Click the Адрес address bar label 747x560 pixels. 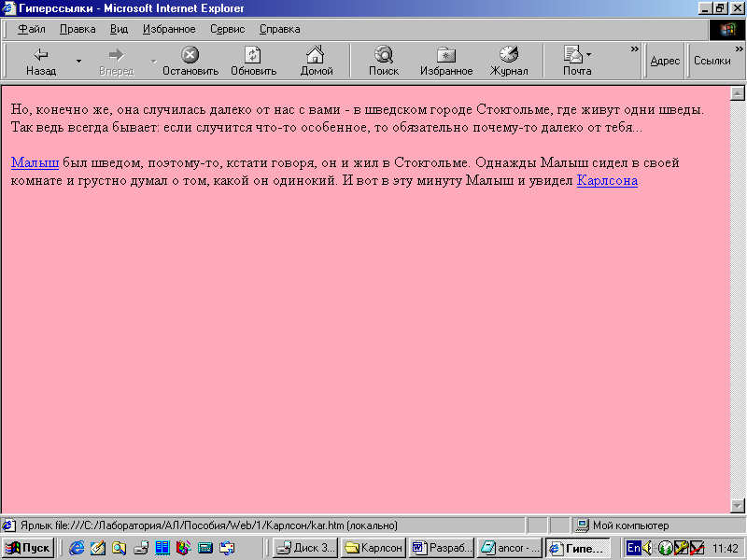click(x=665, y=61)
